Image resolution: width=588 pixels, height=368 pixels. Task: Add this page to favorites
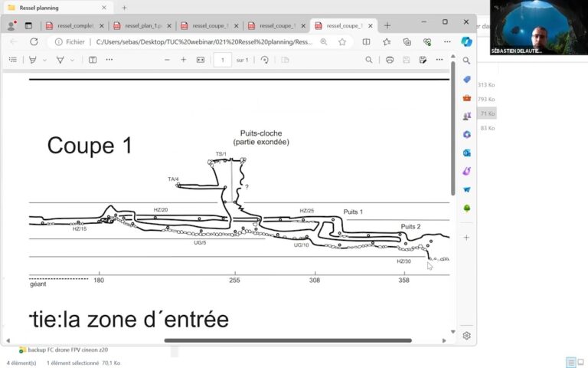(x=342, y=42)
